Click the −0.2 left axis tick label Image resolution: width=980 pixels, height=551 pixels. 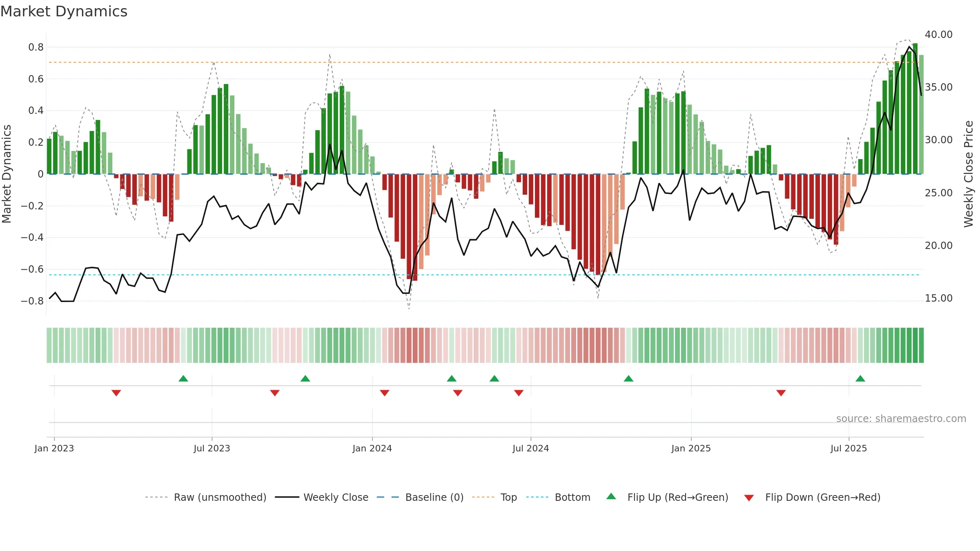click(32, 206)
